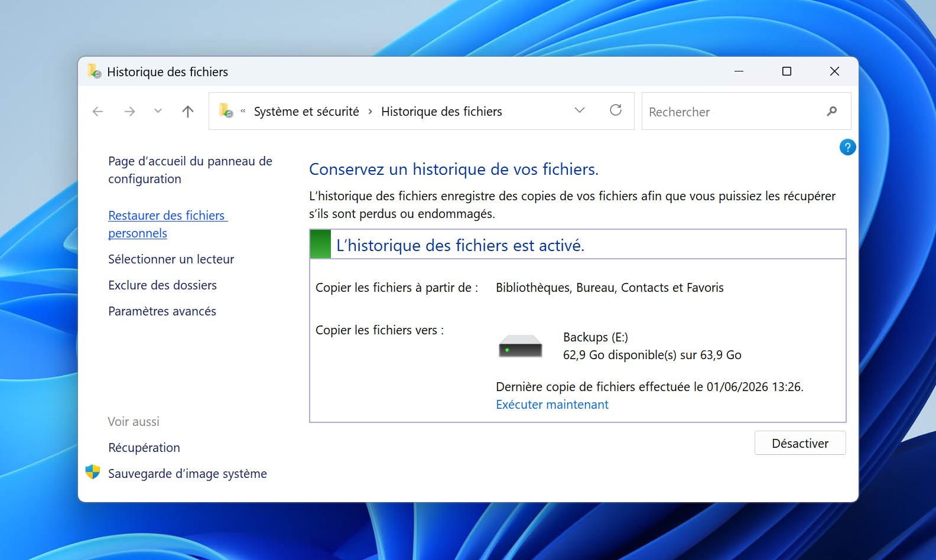Click "Conservez un historique de vos fichiers." heading
Viewport: 936px width, 560px height.
tap(454, 170)
